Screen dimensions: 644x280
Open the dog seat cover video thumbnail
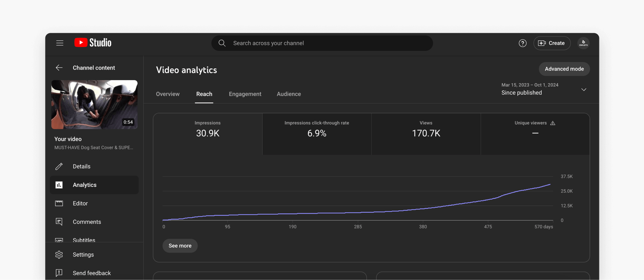point(94,105)
